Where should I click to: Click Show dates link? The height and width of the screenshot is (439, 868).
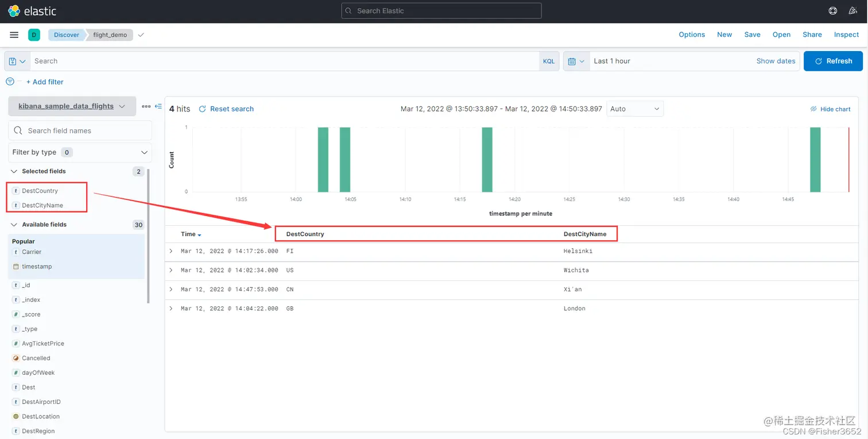(776, 61)
